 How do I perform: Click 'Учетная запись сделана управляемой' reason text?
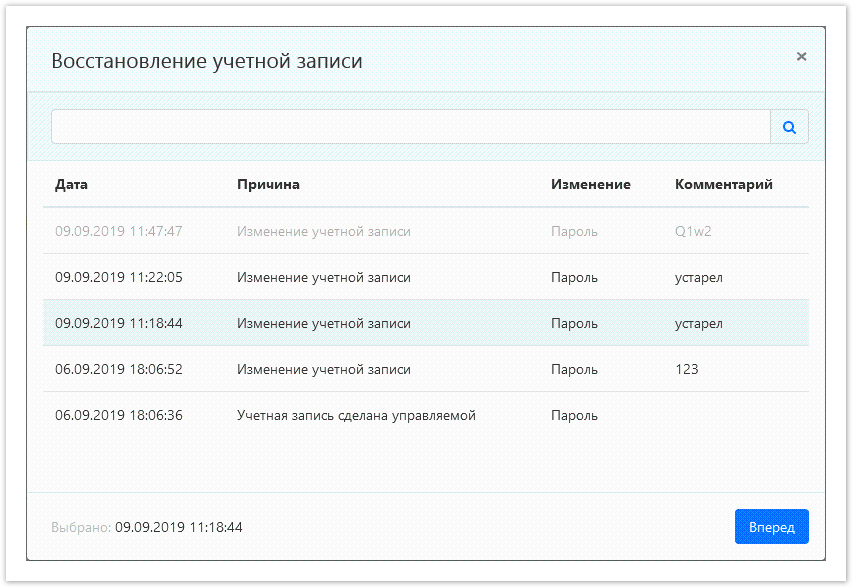point(356,415)
